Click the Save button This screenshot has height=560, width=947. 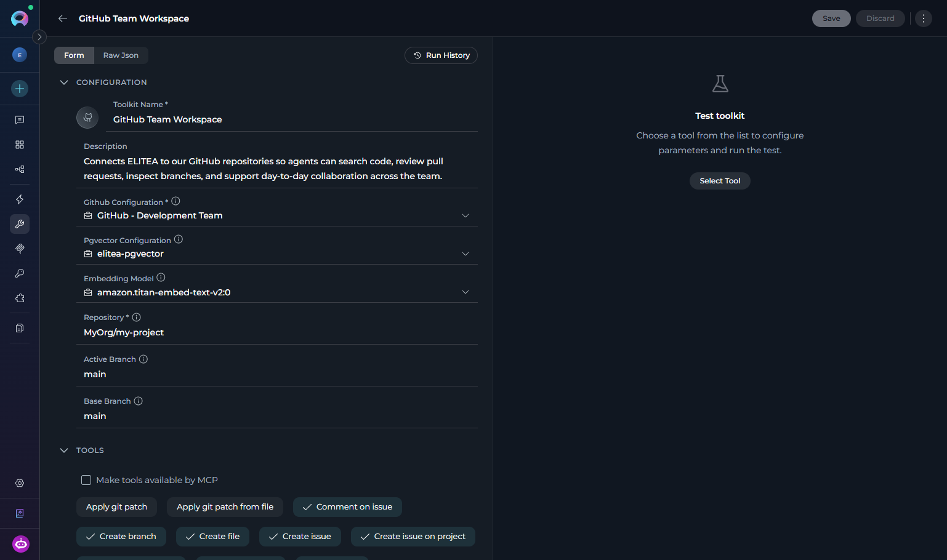831,18
